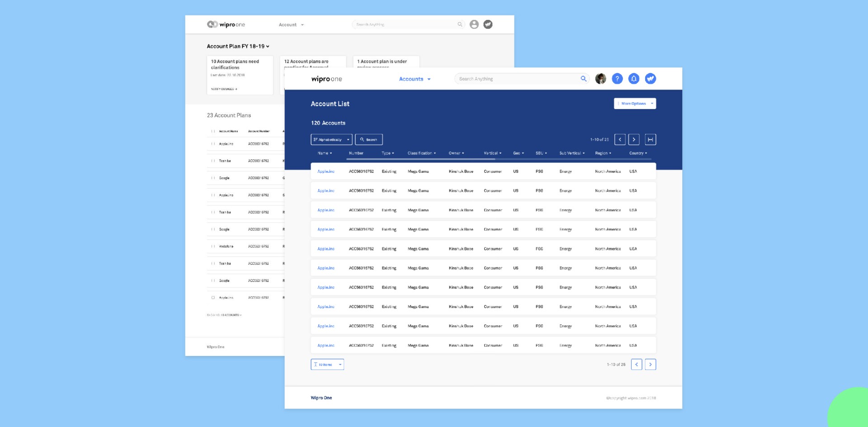
Task: Click the 12 Account plans pending card
Action: click(313, 62)
